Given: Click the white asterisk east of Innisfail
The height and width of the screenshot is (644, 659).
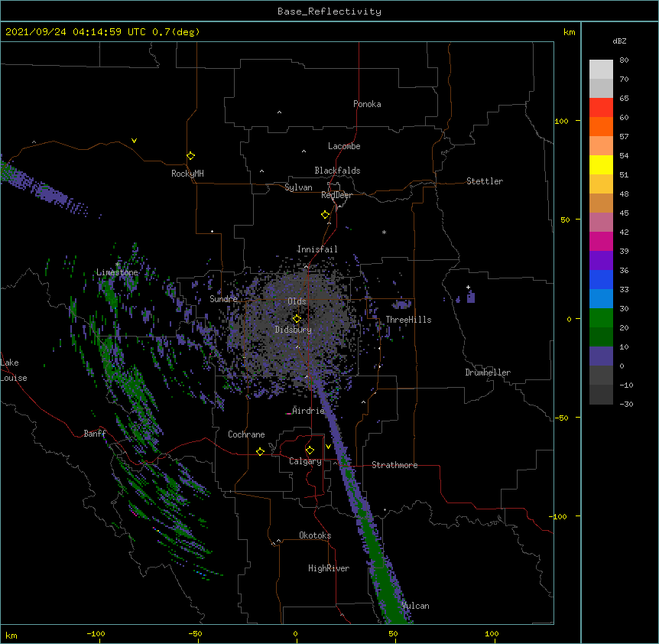Looking at the screenshot, I should (x=384, y=232).
